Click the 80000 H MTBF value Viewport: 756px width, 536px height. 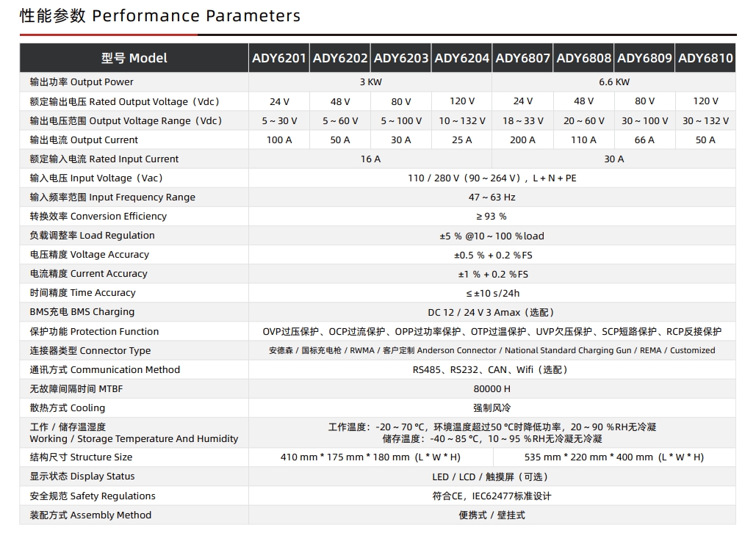click(492, 388)
